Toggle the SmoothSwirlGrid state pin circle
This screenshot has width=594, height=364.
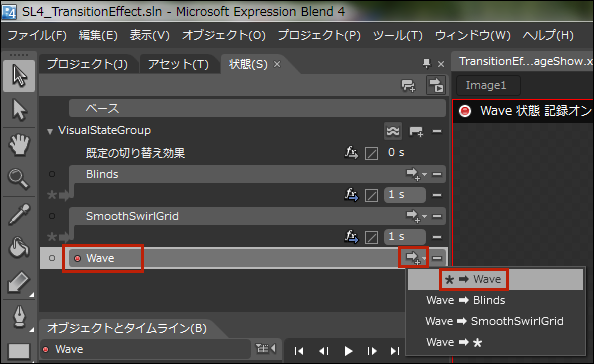click(52, 216)
